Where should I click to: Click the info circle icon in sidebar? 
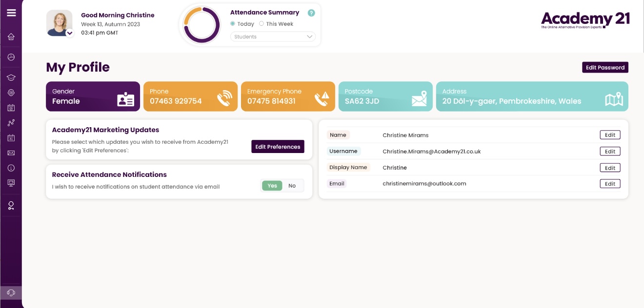click(11, 168)
